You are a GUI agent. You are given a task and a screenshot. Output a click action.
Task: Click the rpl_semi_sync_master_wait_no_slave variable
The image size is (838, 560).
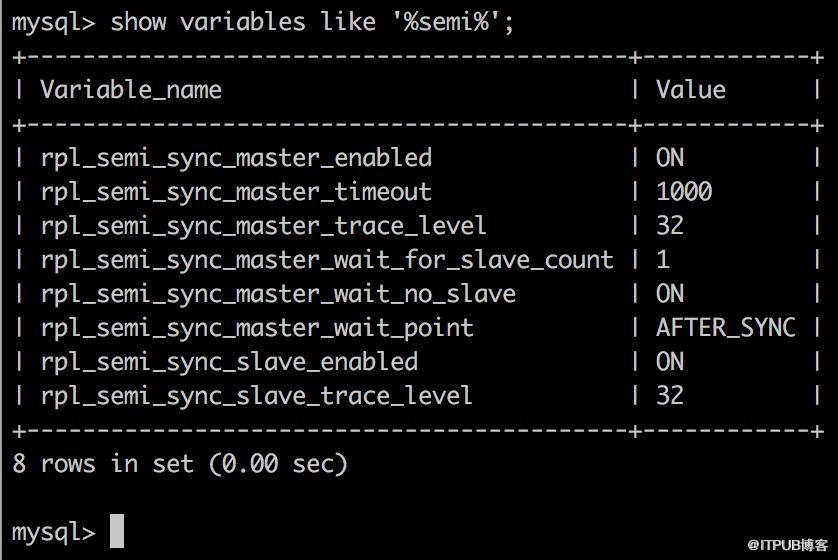278,294
